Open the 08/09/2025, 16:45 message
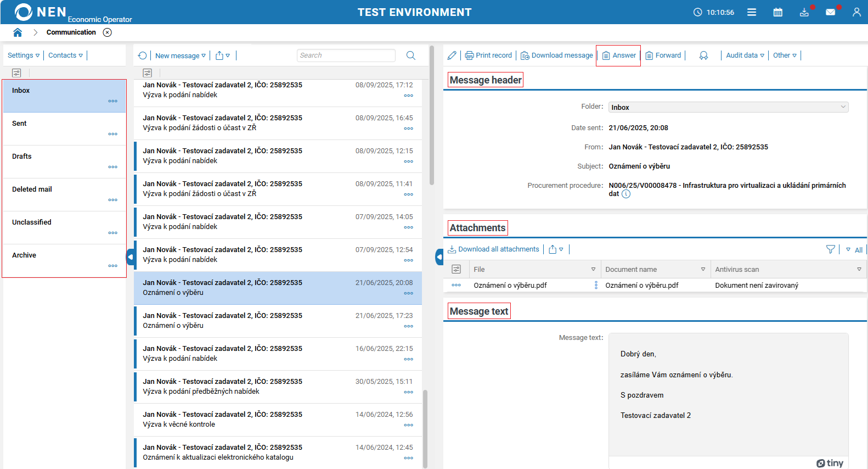 278,124
